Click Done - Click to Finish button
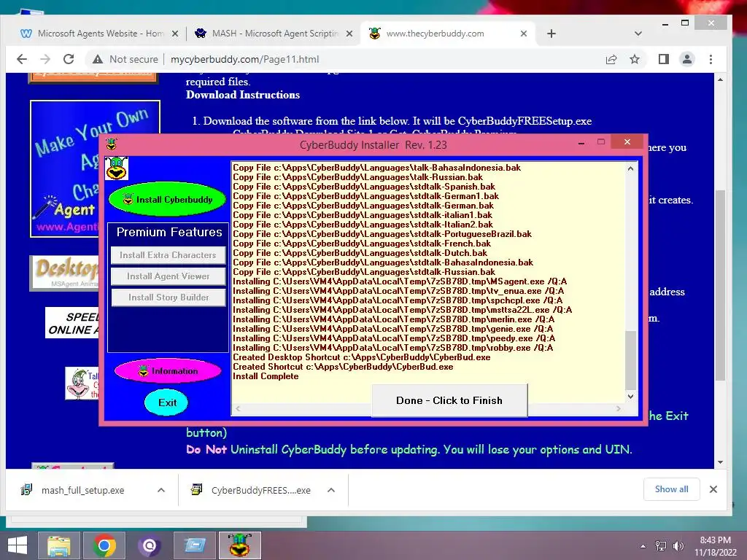This screenshot has width=747, height=560. (449, 400)
